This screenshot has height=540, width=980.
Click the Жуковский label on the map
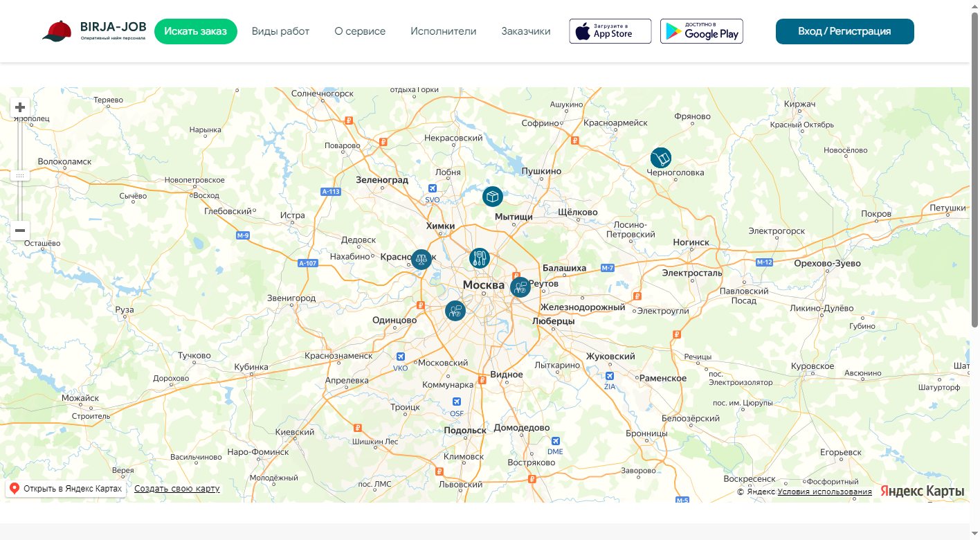(610, 357)
